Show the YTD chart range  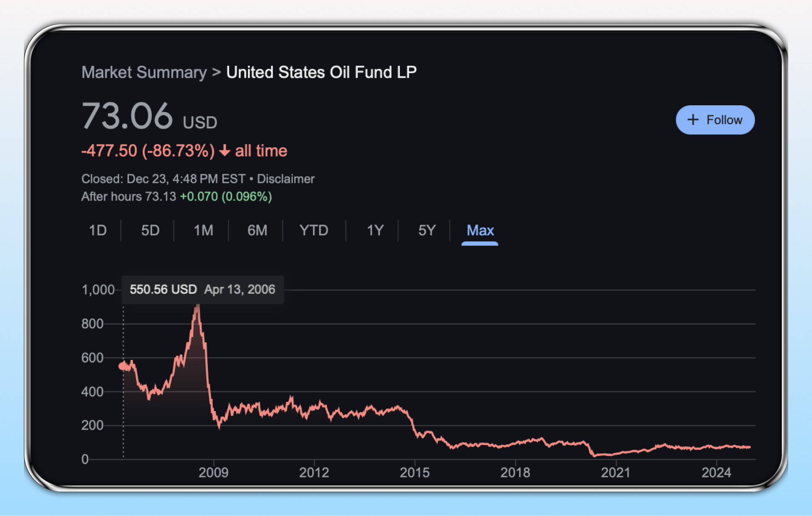(314, 230)
